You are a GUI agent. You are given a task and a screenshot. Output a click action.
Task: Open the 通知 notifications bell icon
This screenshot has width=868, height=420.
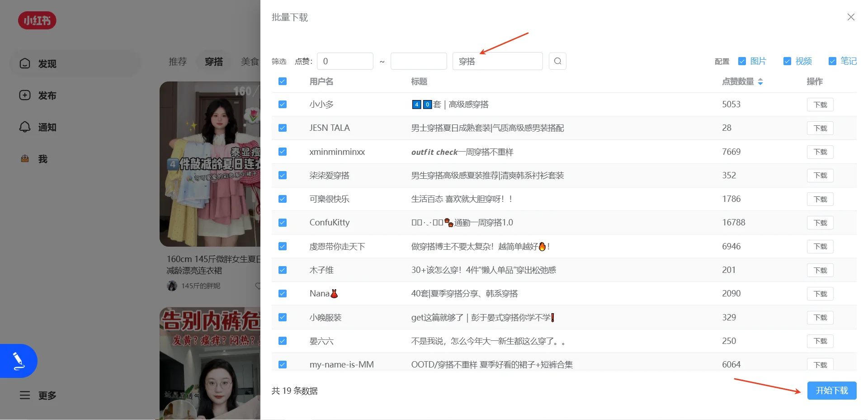(x=25, y=127)
